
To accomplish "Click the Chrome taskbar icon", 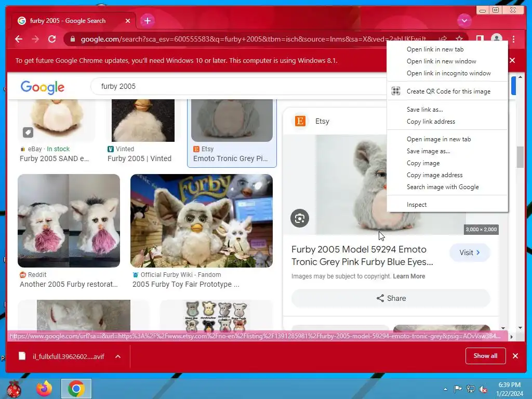I will [76, 389].
